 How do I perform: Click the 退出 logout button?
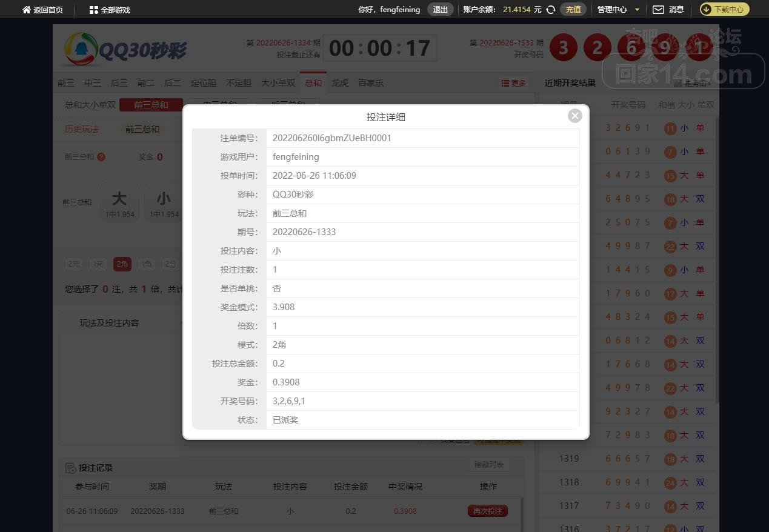pyautogui.click(x=441, y=9)
